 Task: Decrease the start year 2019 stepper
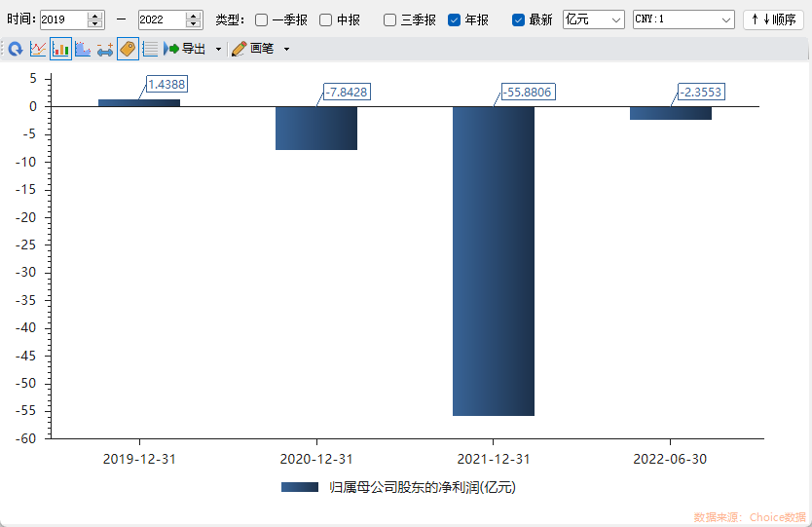coord(94,24)
